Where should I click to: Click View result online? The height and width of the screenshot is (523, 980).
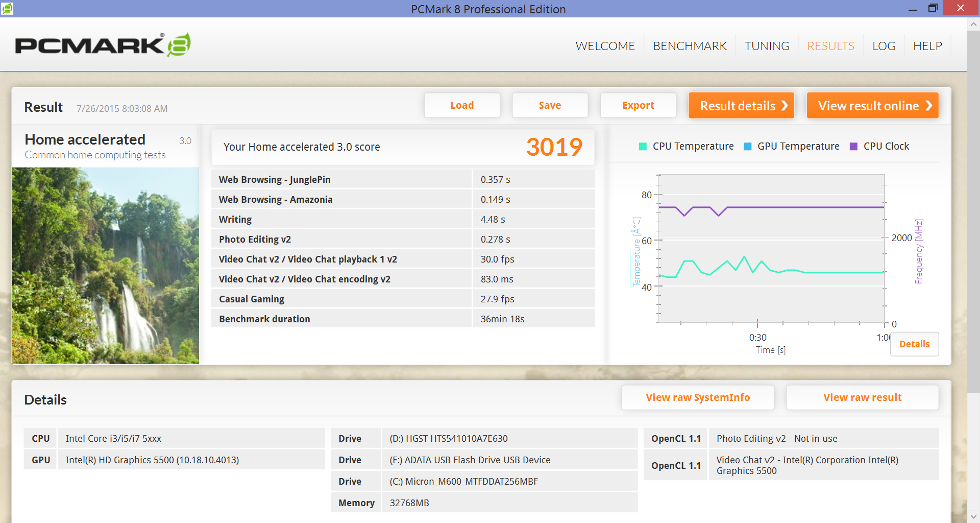pyautogui.click(x=873, y=105)
